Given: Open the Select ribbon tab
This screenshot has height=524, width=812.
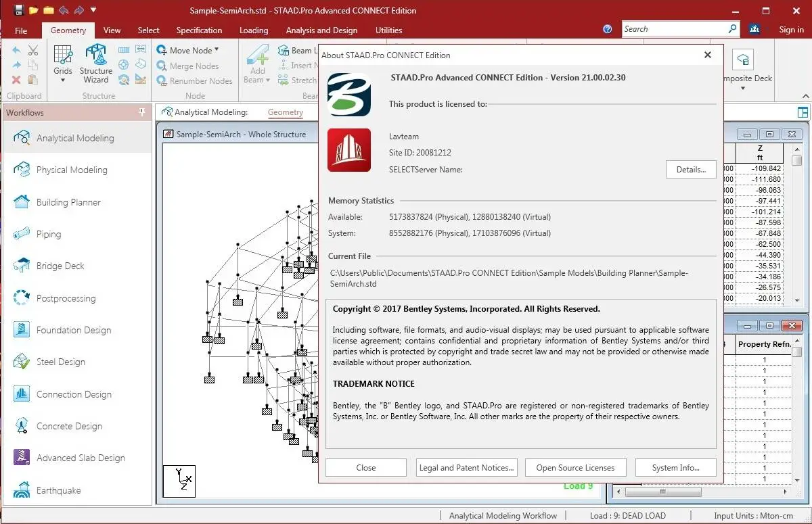Looking at the screenshot, I should click(149, 30).
